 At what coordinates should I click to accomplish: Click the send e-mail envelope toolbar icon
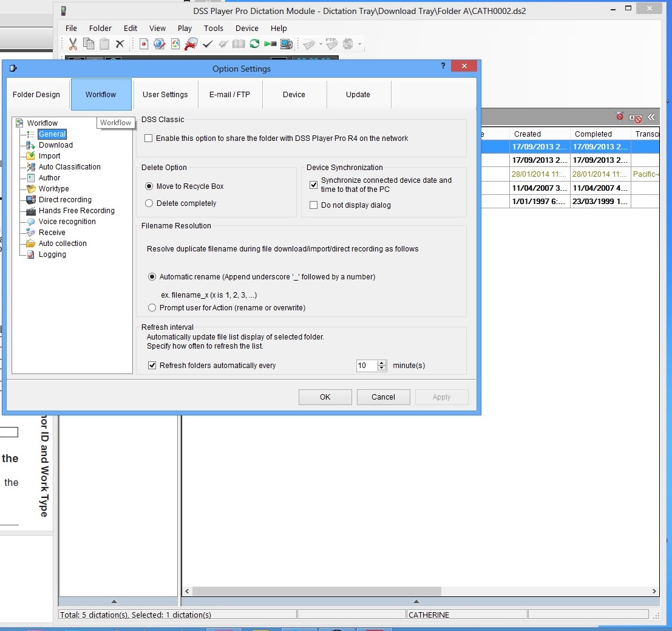pyautogui.click(x=308, y=44)
